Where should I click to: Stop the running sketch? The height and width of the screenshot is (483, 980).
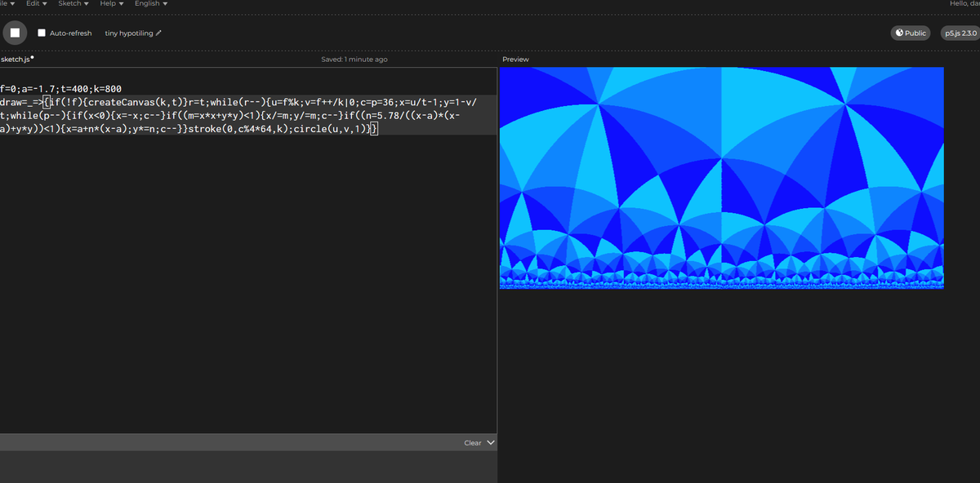[x=14, y=33]
